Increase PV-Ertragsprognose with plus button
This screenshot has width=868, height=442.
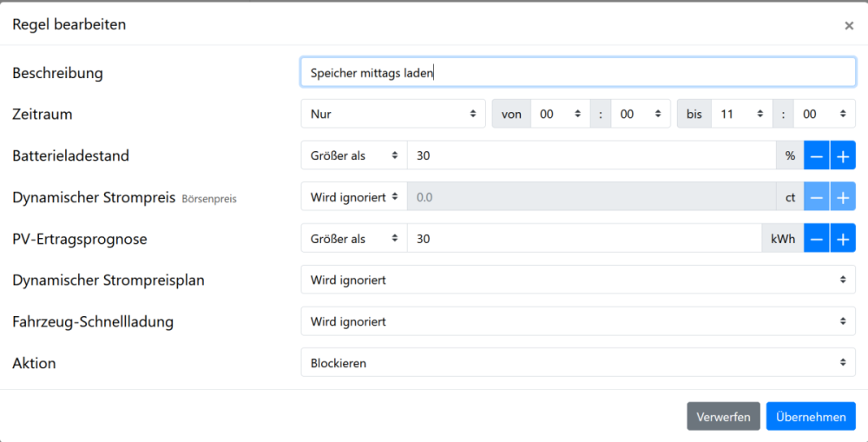point(842,239)
